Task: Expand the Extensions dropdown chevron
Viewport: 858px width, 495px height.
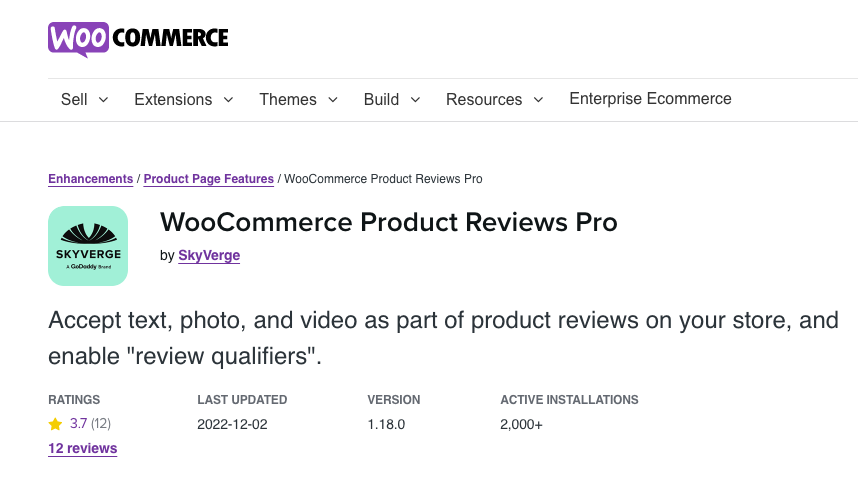Action: click(x=229, y=100)
